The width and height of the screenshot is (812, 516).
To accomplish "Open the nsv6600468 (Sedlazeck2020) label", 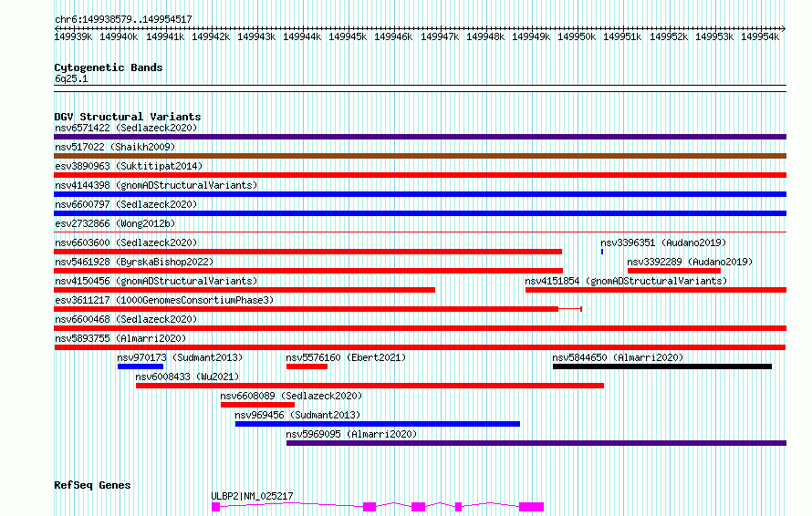I will tap(126, 319).
